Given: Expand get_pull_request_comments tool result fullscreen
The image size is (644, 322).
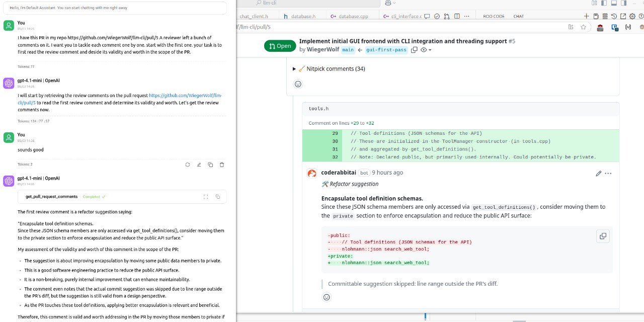Looking at the screenshot, I should click(205, 197).
